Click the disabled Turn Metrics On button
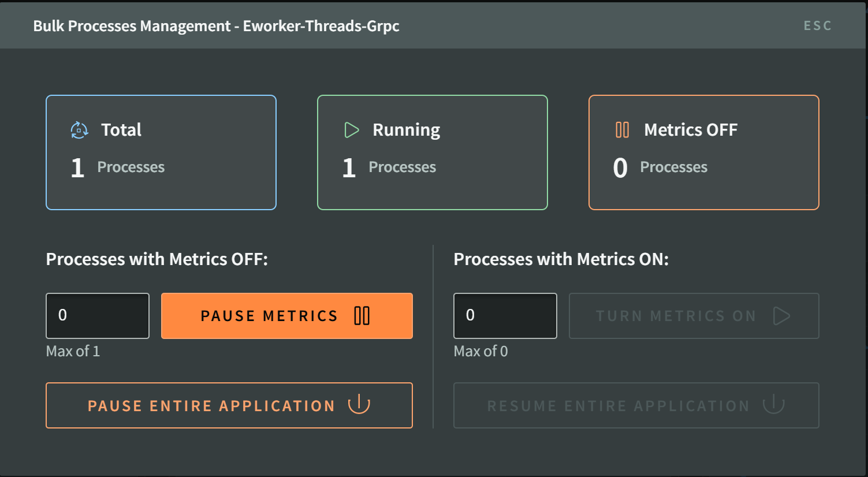Screen dimensions: 868x477 [x=694, y=316]
